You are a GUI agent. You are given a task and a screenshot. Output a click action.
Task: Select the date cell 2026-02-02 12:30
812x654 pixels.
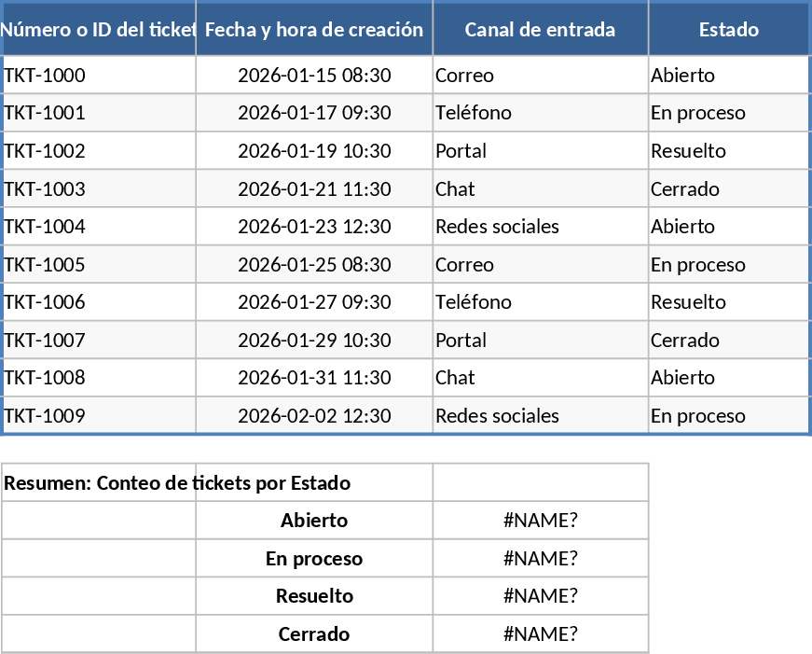coord(314,416)
